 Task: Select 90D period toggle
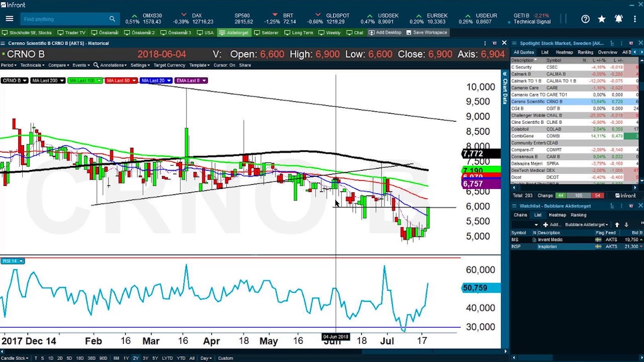click(x=103, y=358)
